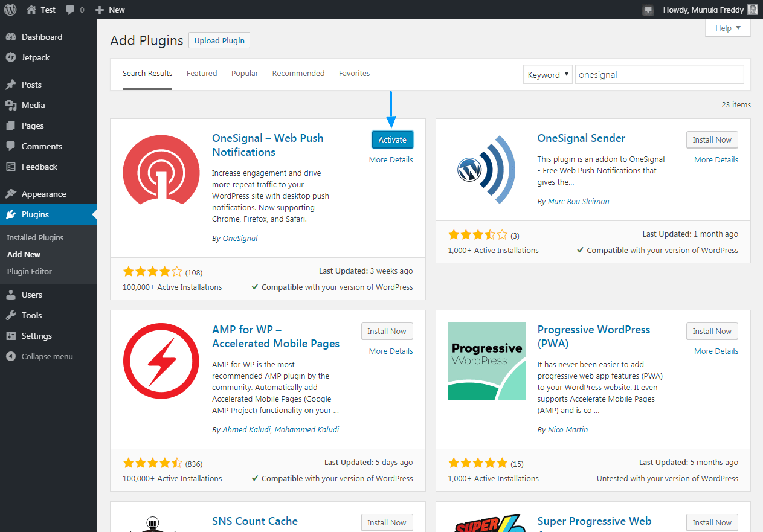Click the Jetpack sidebar icon
Viewport: 763px width, 532px height.
tap(11, 57)
